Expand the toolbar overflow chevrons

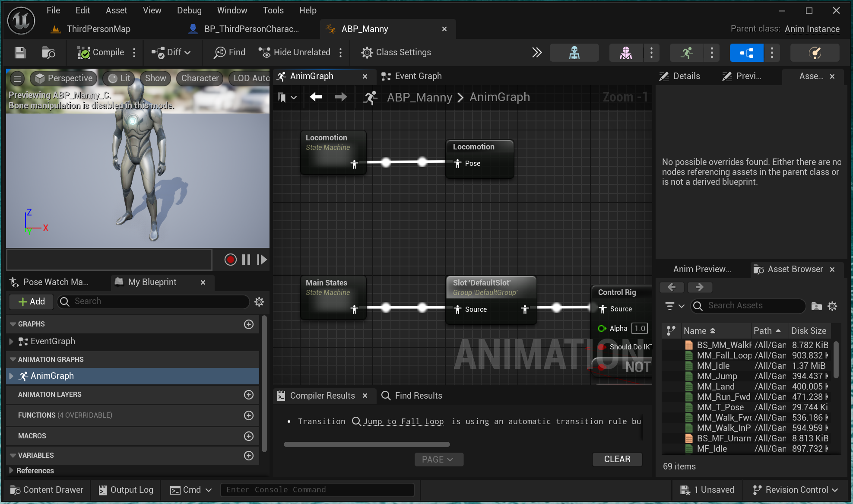537,53
